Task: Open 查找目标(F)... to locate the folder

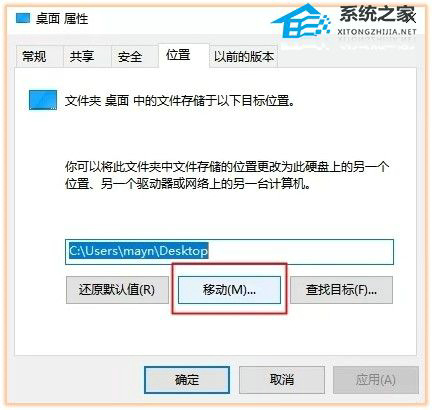Action: (341, 290)
